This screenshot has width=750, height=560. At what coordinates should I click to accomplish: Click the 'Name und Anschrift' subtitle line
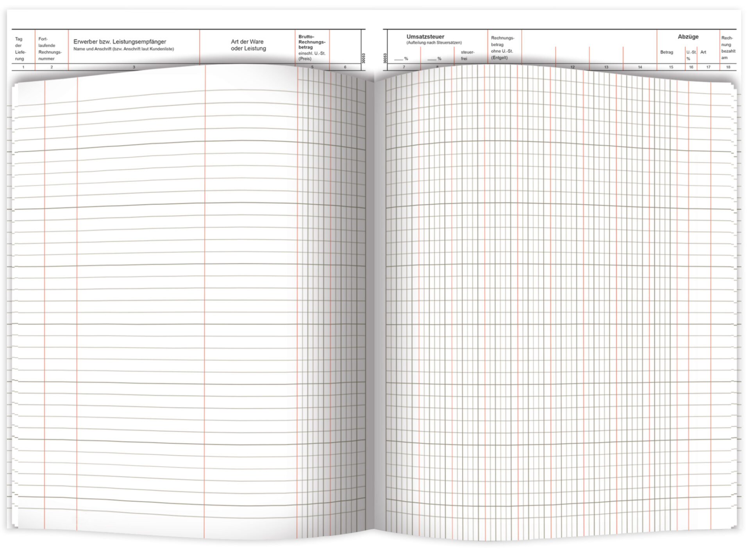(124, 49)
